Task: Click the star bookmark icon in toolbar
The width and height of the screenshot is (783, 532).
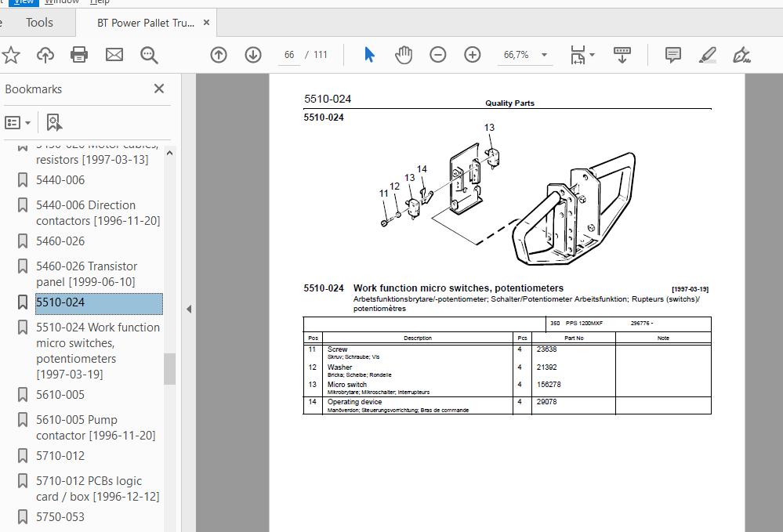Action: point(10,54)
